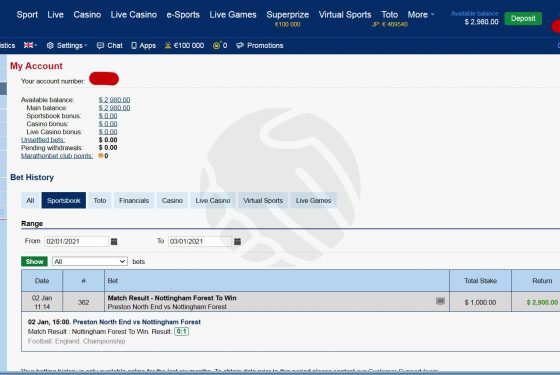Select the Virtual Sports history tab
This screenshot has width=560, height=375.
[263, 200]
